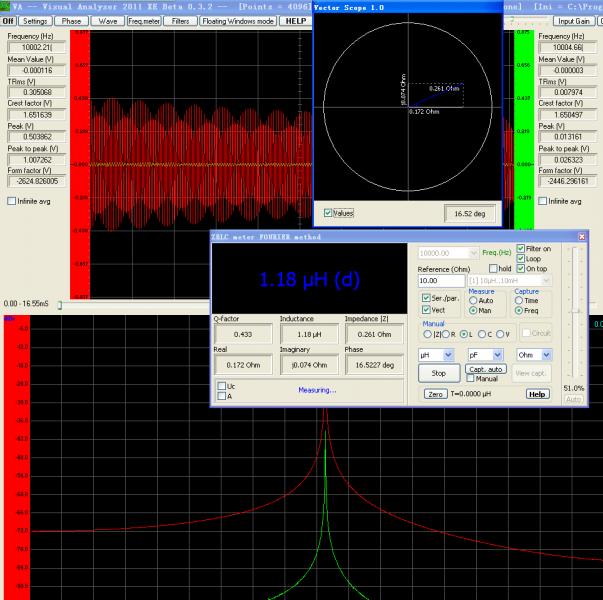Switch to Floating Windows mode
The image size is (603, 600).
237,20
